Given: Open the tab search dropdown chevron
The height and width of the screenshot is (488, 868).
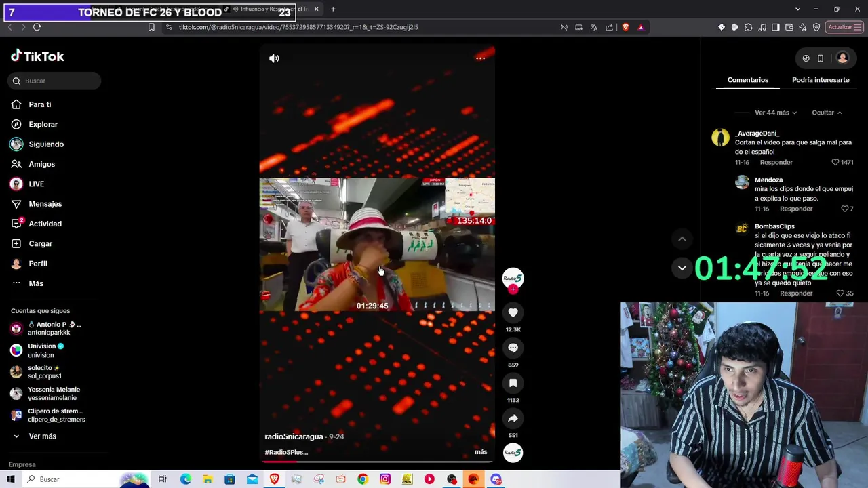Looking at the screenshot, I should (797, 9).
